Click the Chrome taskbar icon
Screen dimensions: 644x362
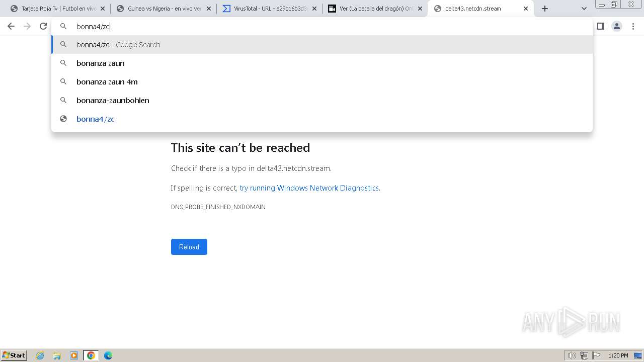point(91,355)
